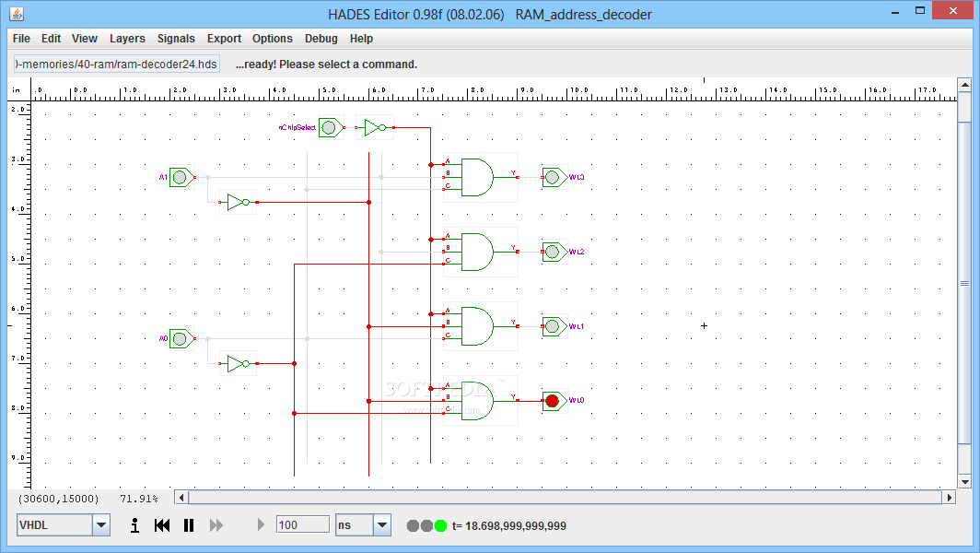Screen dimensions: 980x553
Task: Open the Layers menu
Action: (127, 38)
